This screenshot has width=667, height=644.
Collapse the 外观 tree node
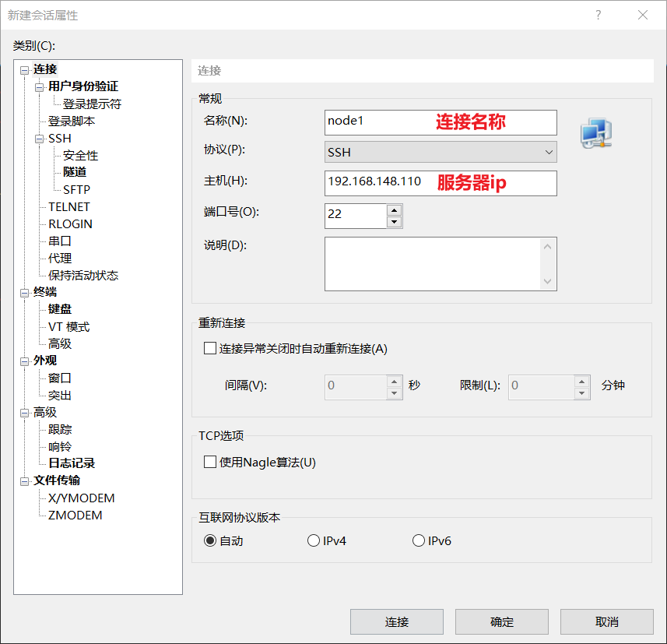click(24, 361)
